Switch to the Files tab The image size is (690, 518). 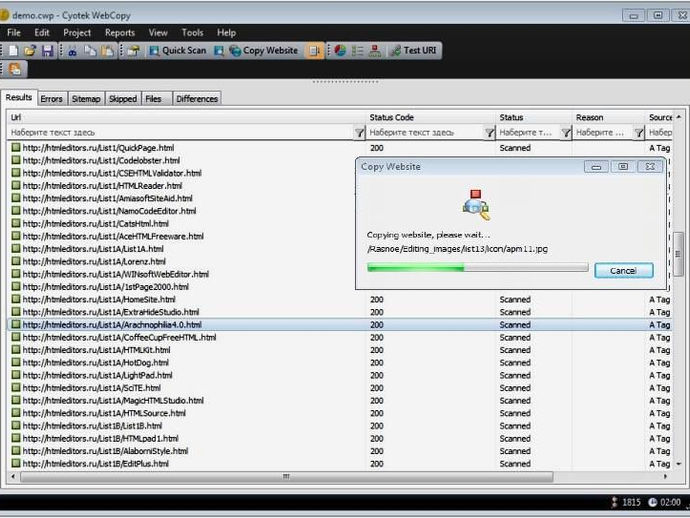click(x=154, y=99)
